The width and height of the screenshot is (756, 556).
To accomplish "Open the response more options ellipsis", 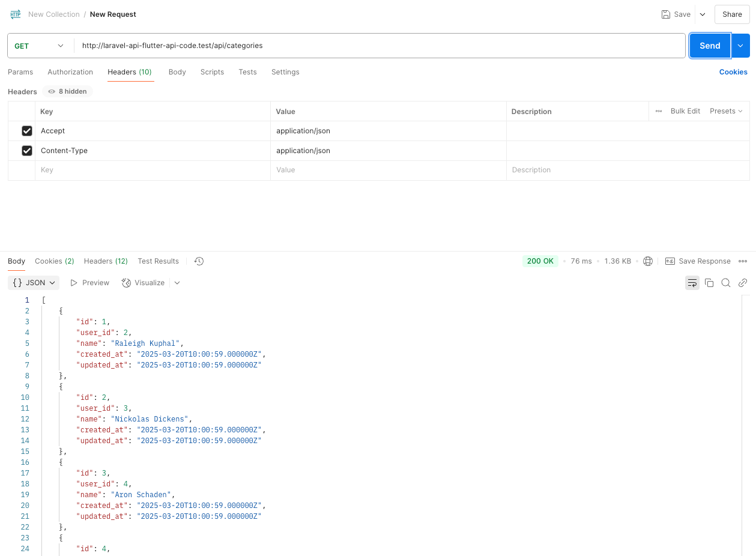I will [x=743, y=261].
